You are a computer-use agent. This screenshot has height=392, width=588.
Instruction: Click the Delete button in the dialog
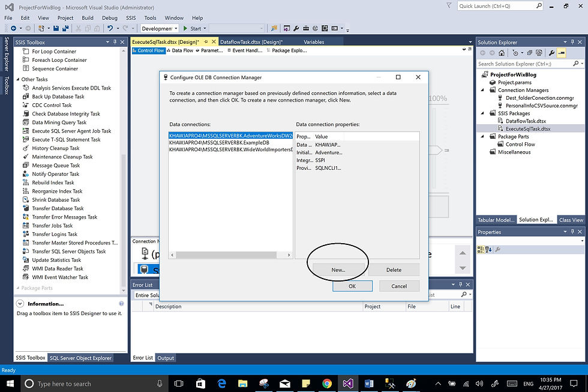(x=394, y=270)
